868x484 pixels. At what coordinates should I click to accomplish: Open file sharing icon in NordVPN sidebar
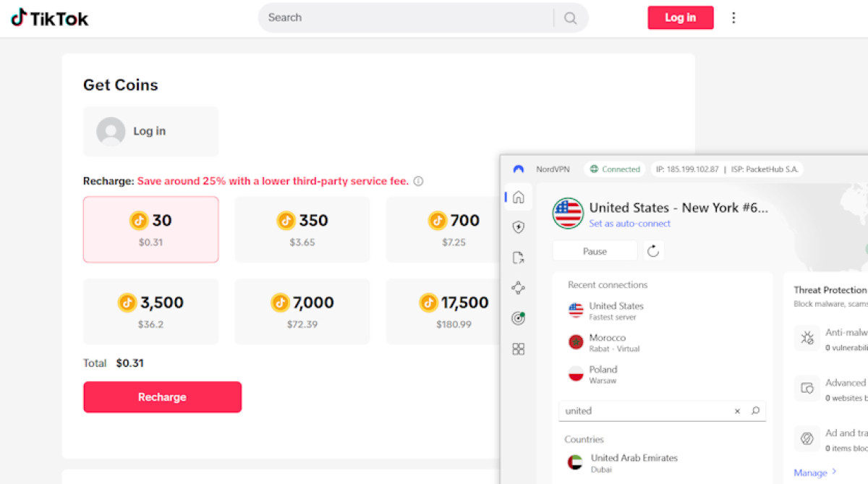[x=518, y=258]
